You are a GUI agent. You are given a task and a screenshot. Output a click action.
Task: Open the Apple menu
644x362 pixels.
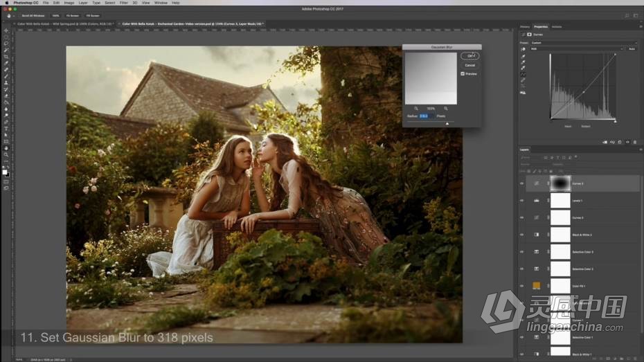click(6, 3)
